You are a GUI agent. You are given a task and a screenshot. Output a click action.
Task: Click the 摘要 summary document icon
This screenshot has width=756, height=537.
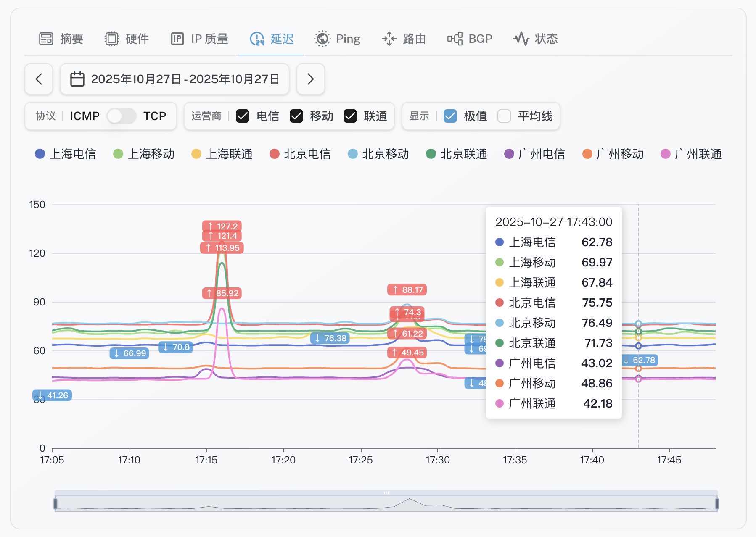pyautogui.click(x=47, y=38)
